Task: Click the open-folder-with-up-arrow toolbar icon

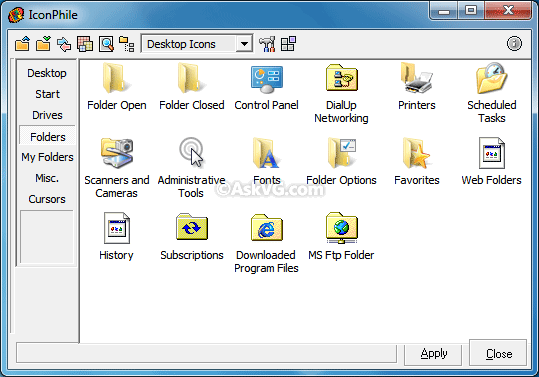Action: point(22,44)
